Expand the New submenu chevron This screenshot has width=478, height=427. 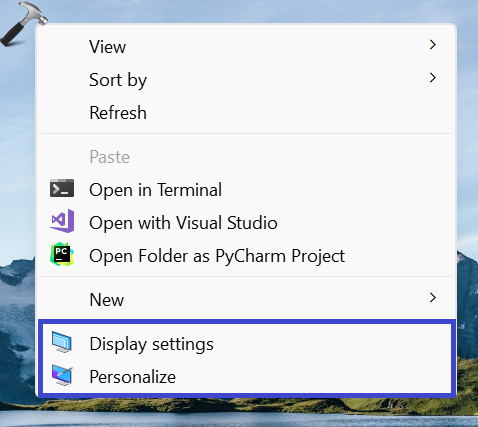(x=433, y=297)
